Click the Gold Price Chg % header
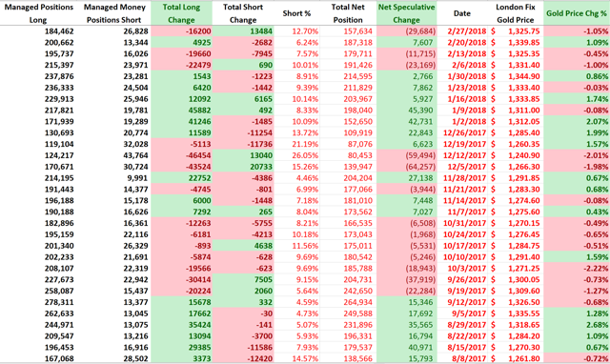Viewport: 610px width, 364px height. click(577, 13)
